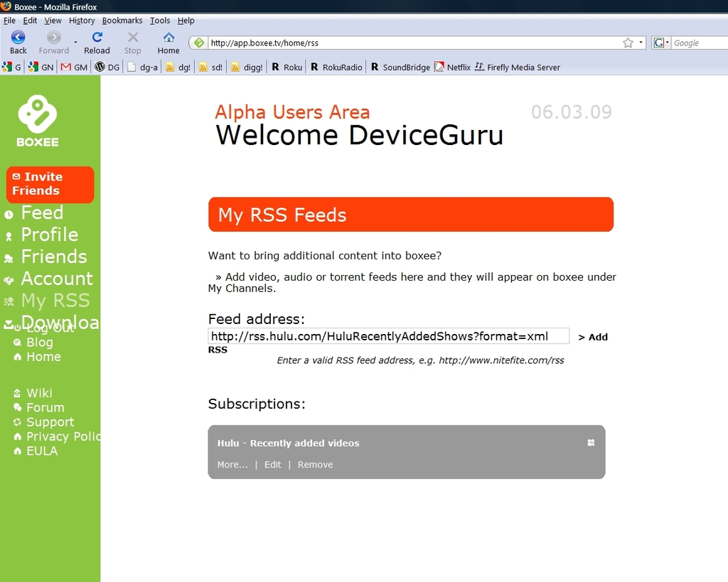Click the icon at right of Hulu subscription
This screenshot has height=582, width=728.
click(x=591, y=443)
